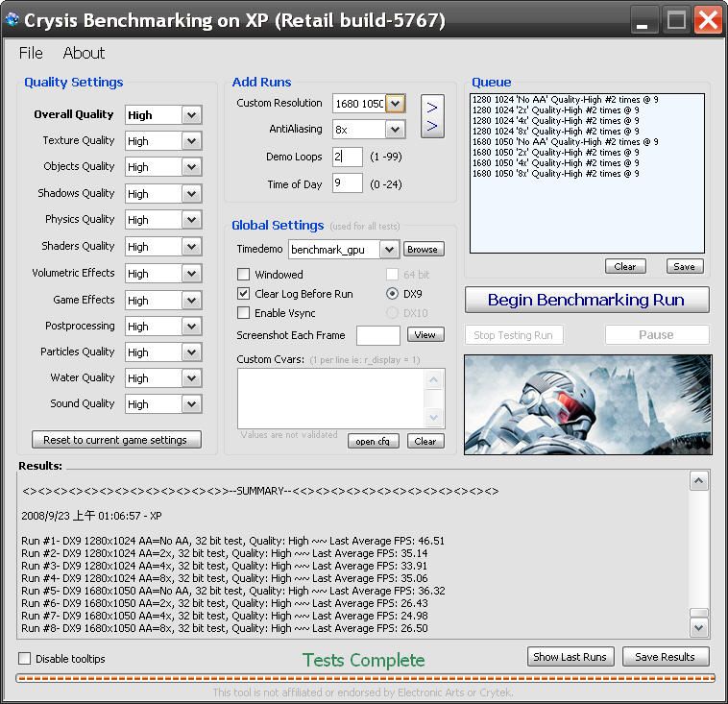Click Run #1 result line 46.51 FPS
This screenshot has height=704, width=728.
(232, 541)
